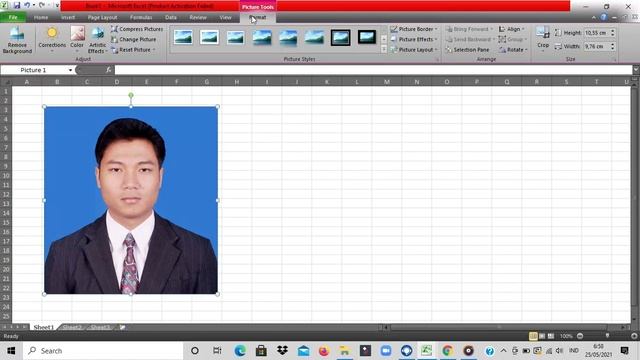
Task: Open Dropbox from the taskbar
Action: (282, 351)
